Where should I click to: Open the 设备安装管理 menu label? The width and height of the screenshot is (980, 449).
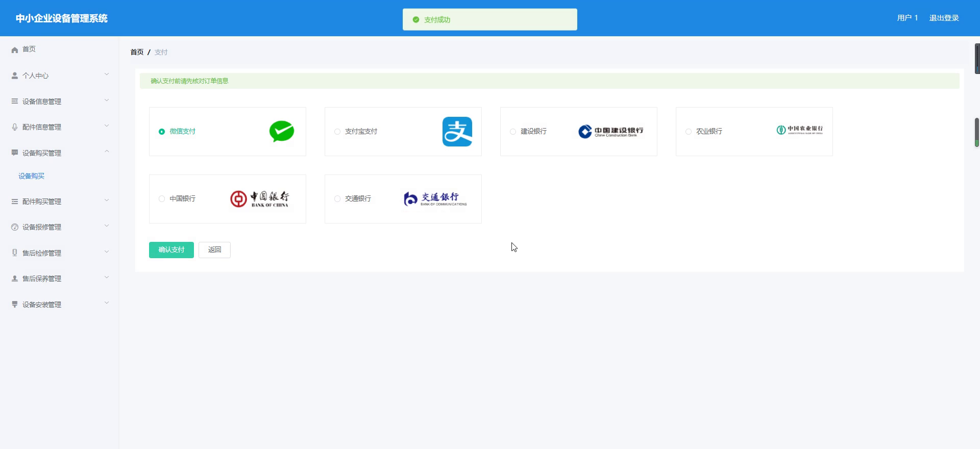coord(42,305)
